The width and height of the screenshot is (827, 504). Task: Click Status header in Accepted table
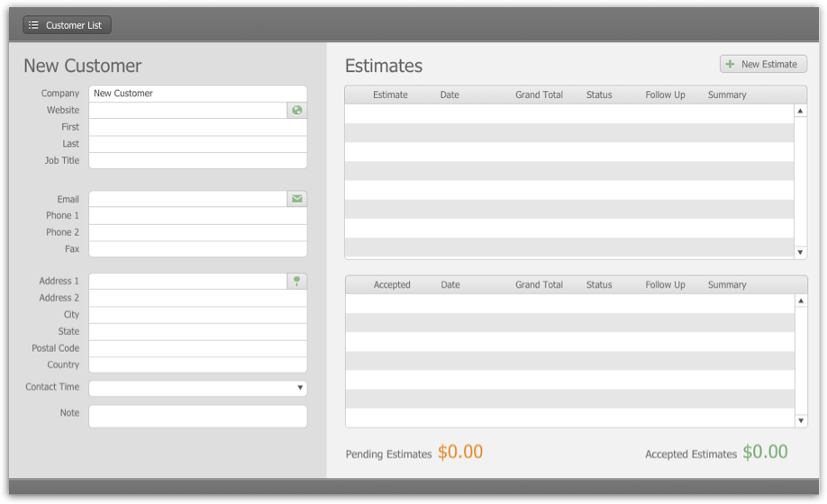[599, 284]
